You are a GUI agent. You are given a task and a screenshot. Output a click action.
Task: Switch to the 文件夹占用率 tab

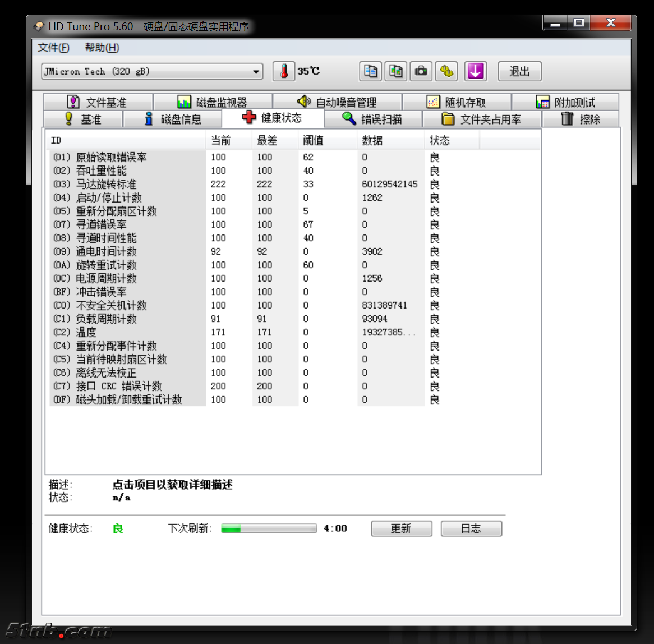(482, 119)
